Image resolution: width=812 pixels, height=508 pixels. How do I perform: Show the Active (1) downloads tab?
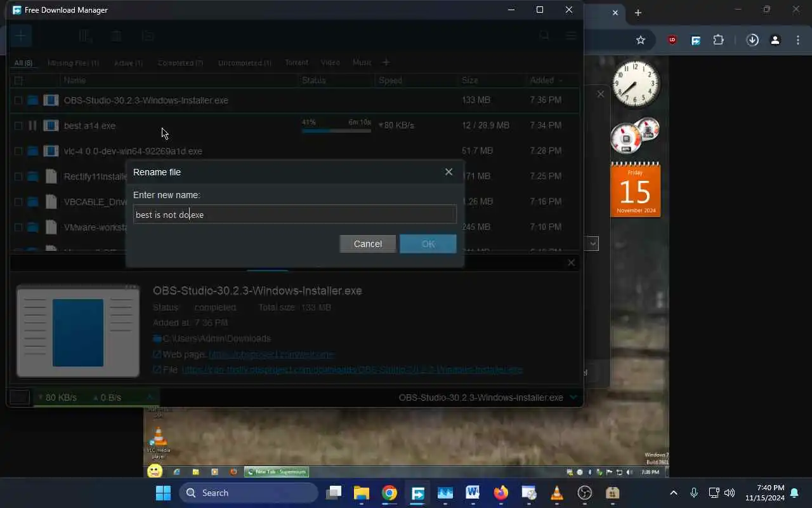tap(128, 63)
